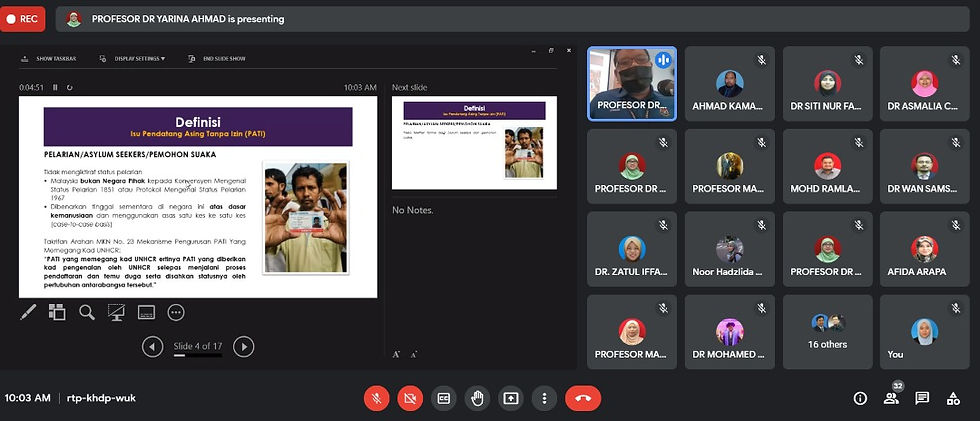Screen dimensions: 980x421
Task: Click the slide progress bar
Action: click(x=198, y=355)
